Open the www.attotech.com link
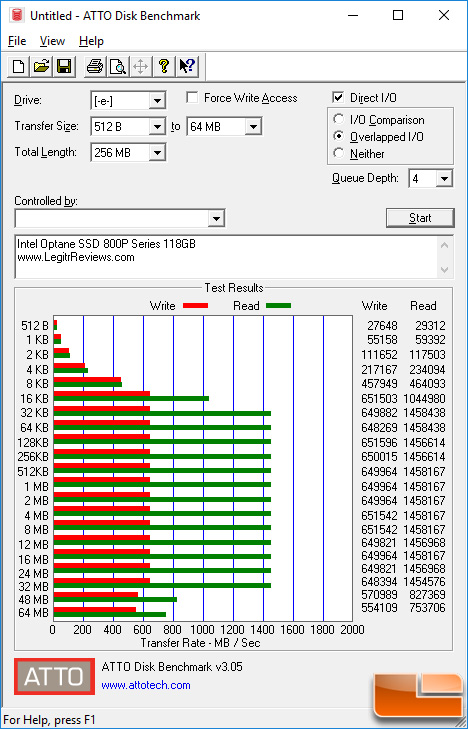The height and width of the screenshot is (729, 468). click(x=146, y=685)
